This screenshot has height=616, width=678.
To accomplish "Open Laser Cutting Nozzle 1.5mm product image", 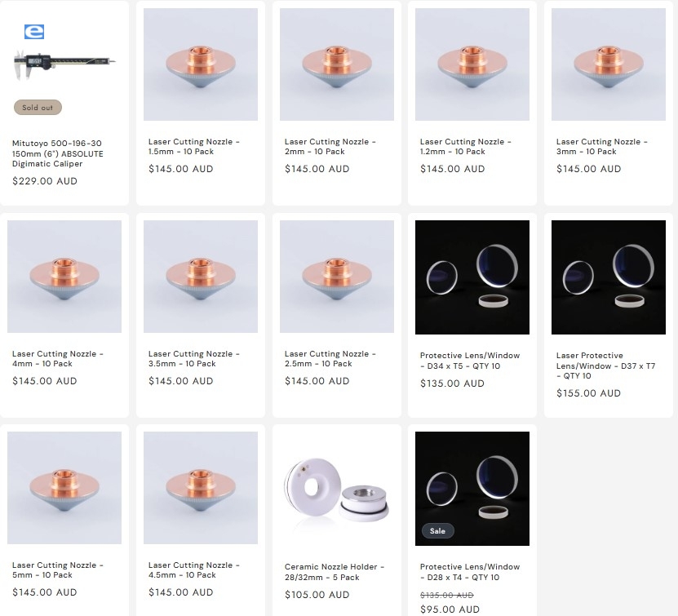I will pos(201,64).
